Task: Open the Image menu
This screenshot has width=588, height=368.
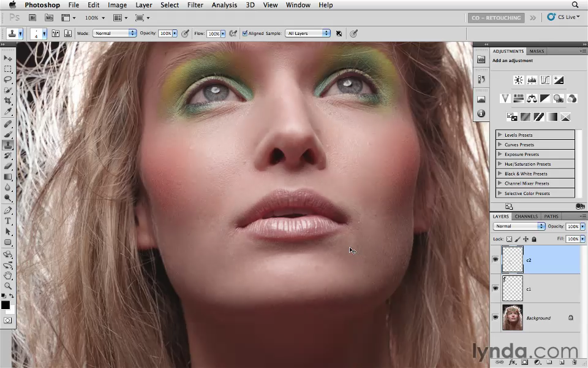Action: coord(117,5)
